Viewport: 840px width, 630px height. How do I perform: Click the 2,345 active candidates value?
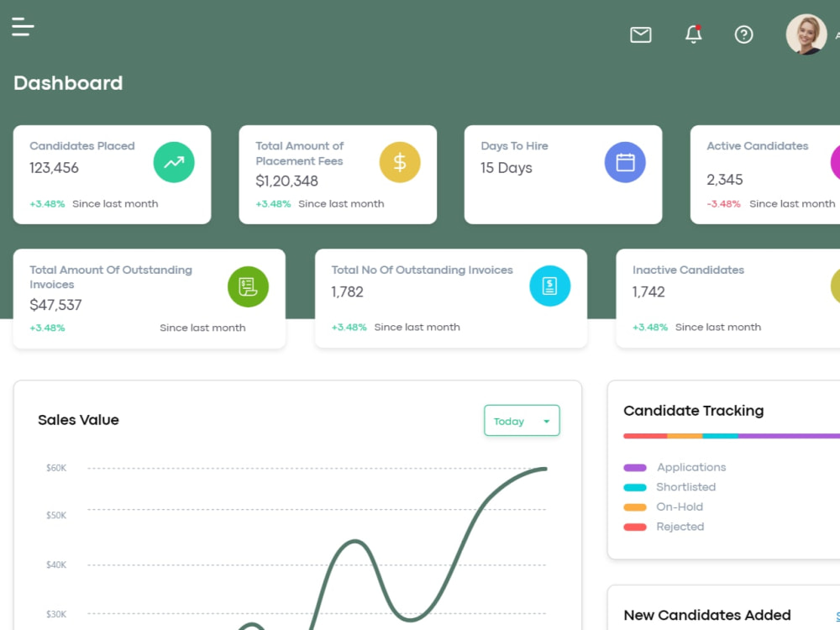[x=724, y=180]
